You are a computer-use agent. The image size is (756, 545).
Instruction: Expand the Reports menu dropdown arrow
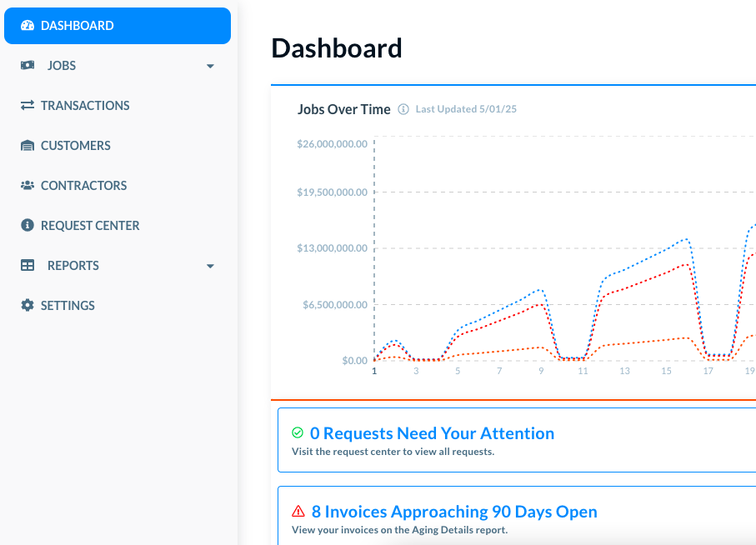(x=210, y=267)
